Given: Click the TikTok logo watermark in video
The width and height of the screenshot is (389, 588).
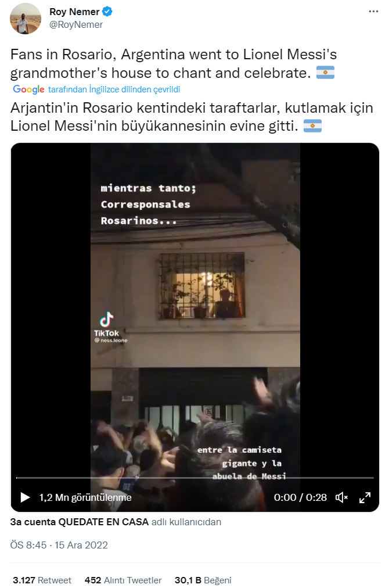Looking at the screenshot, I should [x=107, y=324].
